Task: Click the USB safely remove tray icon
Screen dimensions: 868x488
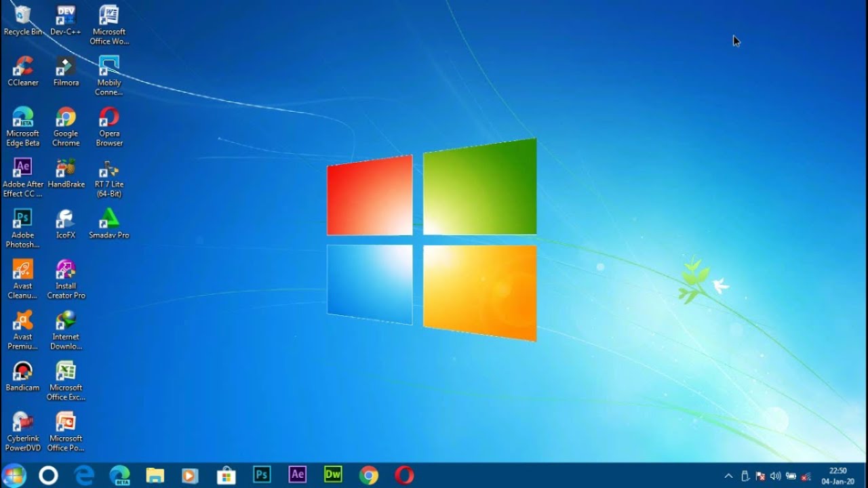Action: coord(745,476)
